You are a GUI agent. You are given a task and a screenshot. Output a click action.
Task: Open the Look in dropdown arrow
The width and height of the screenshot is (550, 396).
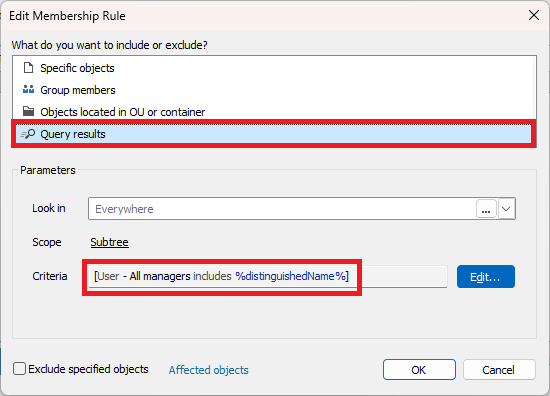click(x=506, y=209)
